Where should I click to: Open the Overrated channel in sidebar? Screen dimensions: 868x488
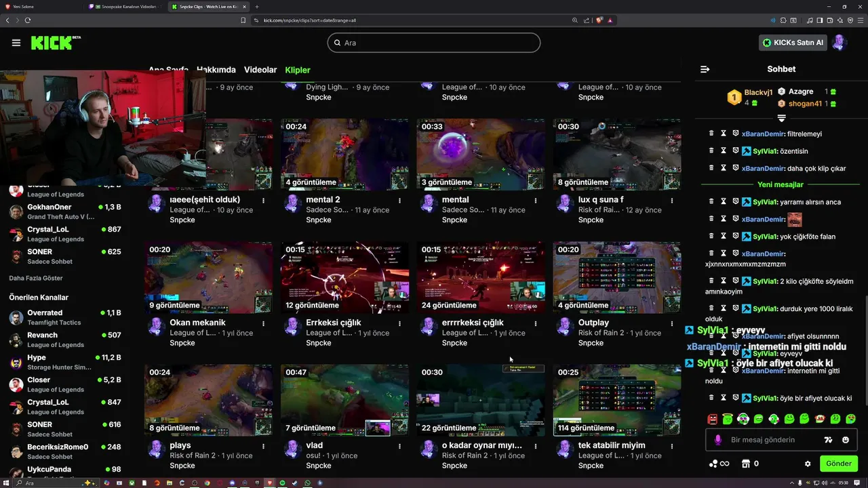pyautogui.click(x=64, y=317)
